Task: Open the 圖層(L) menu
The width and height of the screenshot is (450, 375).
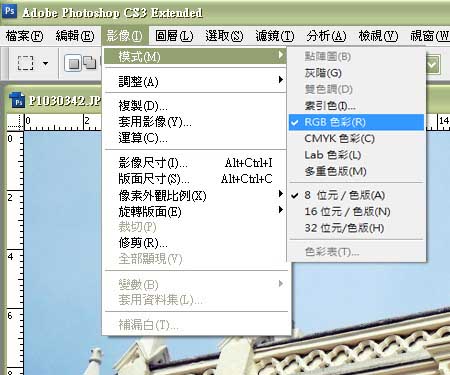Action: tap(174, 36)
